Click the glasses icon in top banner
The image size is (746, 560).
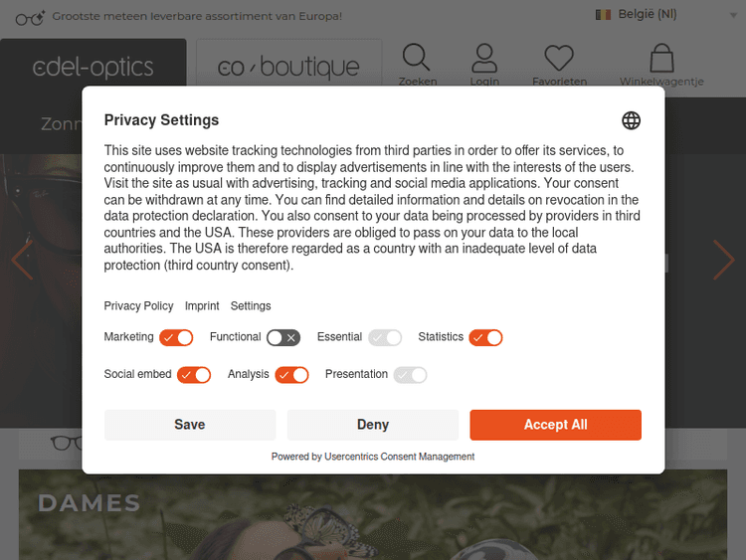(x=30, y=17)
